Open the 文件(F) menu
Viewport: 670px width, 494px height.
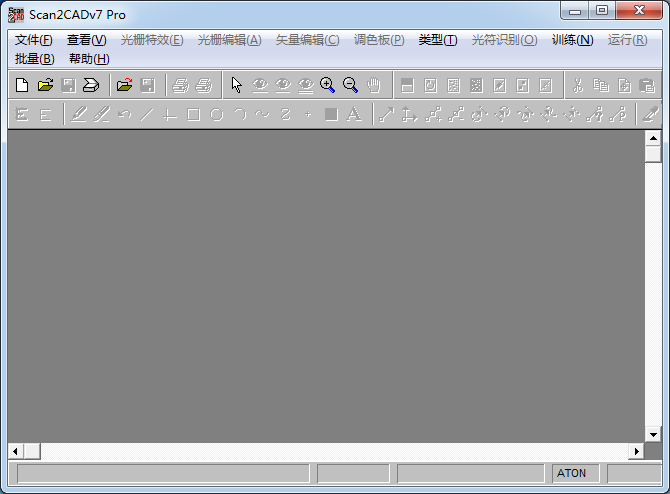[34, 40]
